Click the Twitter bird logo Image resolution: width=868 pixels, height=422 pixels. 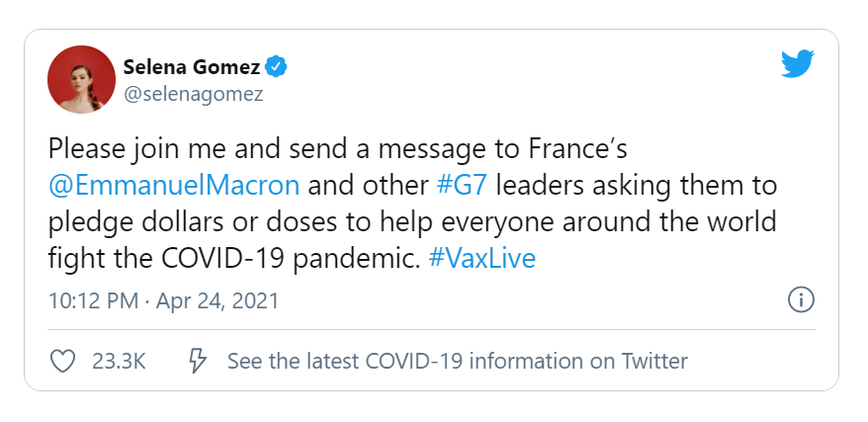click(797, 64)
